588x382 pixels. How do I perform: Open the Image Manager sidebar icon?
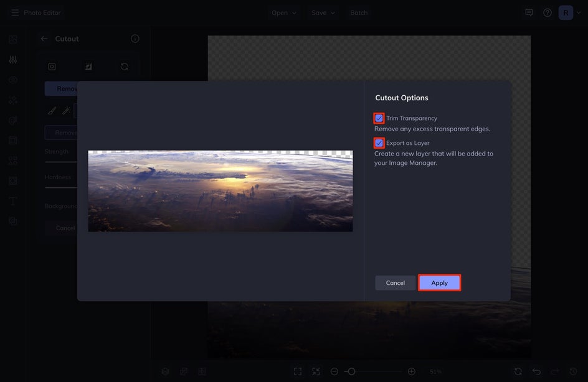(13, 39)
